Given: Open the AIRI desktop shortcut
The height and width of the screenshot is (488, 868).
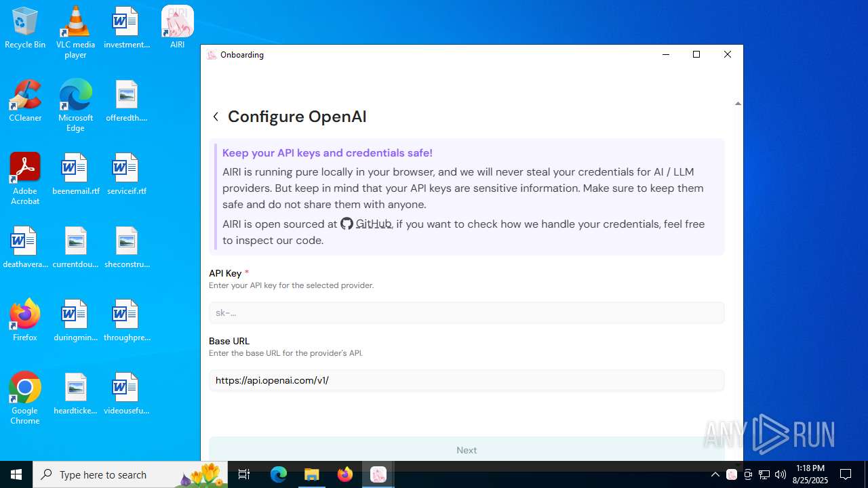Looking at the screenshot, I should tap(177, 27).
